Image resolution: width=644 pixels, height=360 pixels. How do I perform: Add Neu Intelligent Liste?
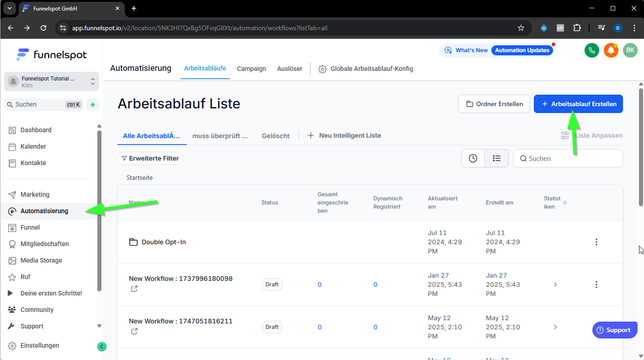344,135
